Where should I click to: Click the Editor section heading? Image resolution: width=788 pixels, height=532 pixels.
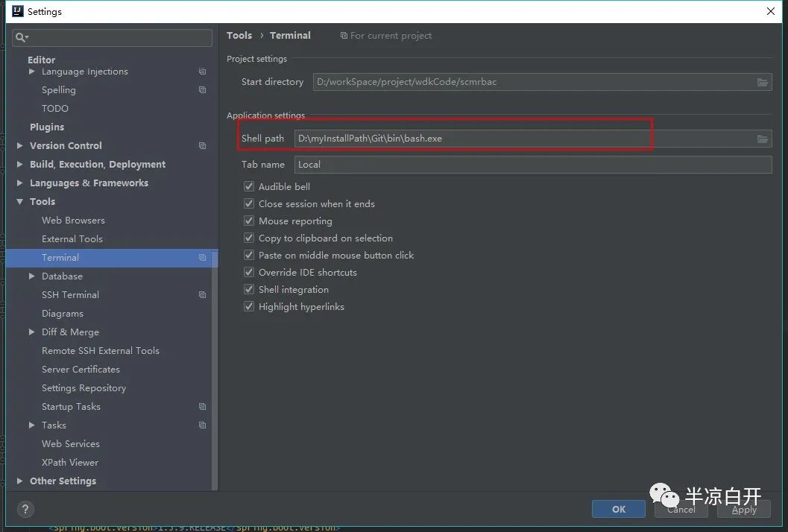pos(41,60)
